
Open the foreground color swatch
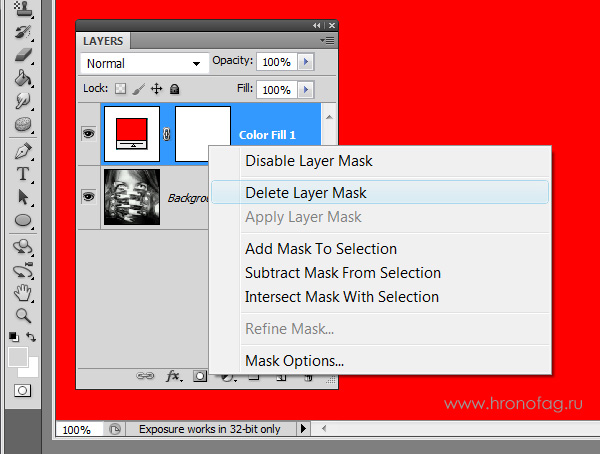(18, 357)
